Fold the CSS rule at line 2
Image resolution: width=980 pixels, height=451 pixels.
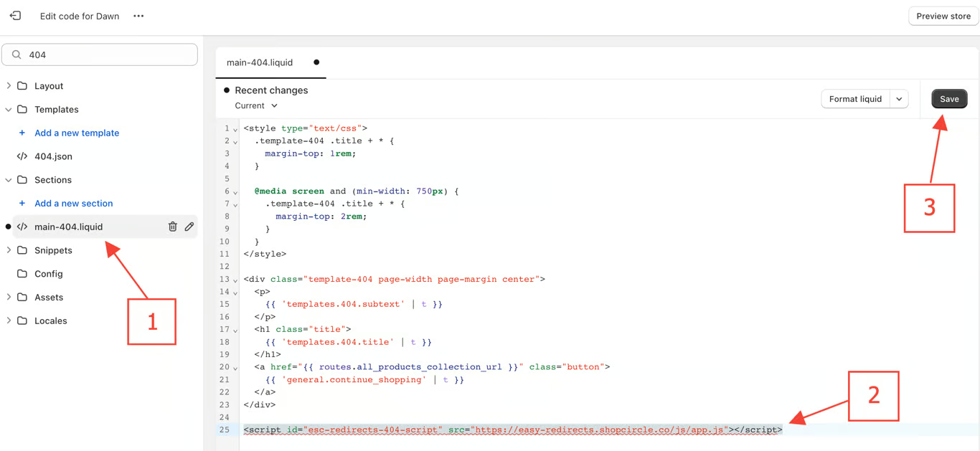tap(235, 143)
